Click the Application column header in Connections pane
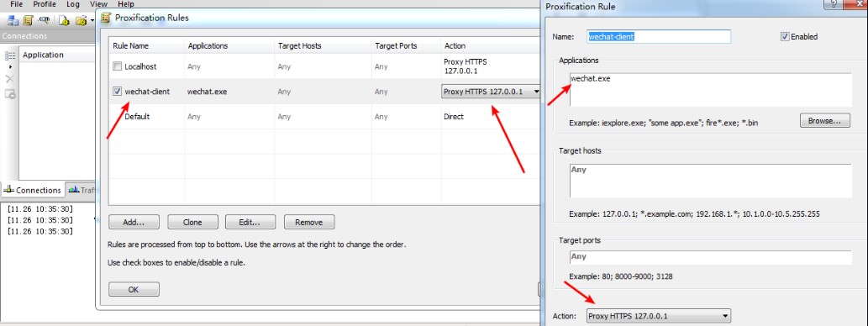Screen dimensions: 868x326 click(x=58, y=55)
